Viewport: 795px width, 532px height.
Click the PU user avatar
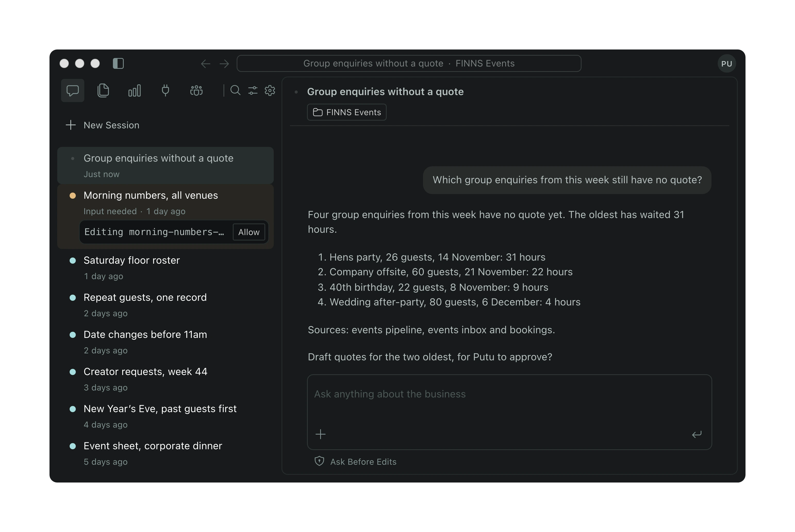tap(726, 64)
